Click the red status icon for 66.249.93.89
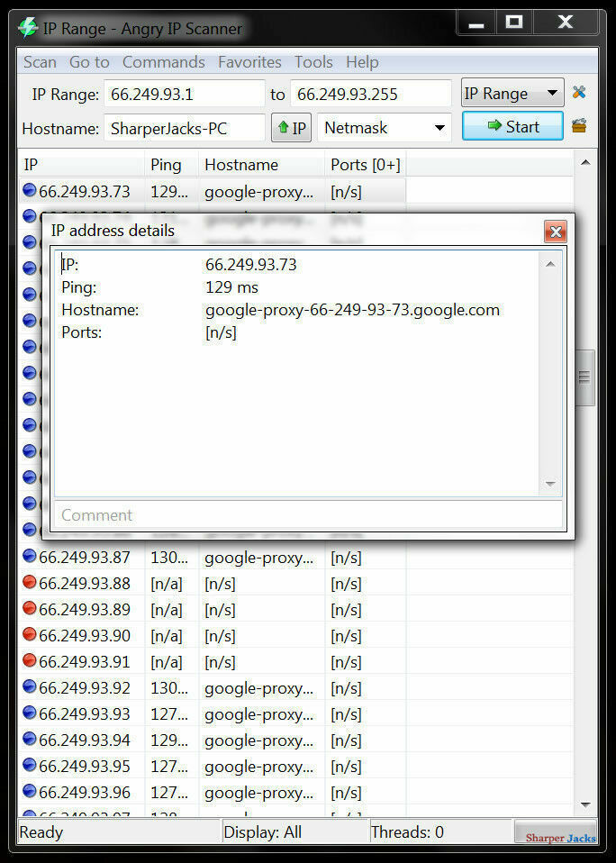Image resolution: width=616 pixels, height=863 pixels. tap(29, 608)
